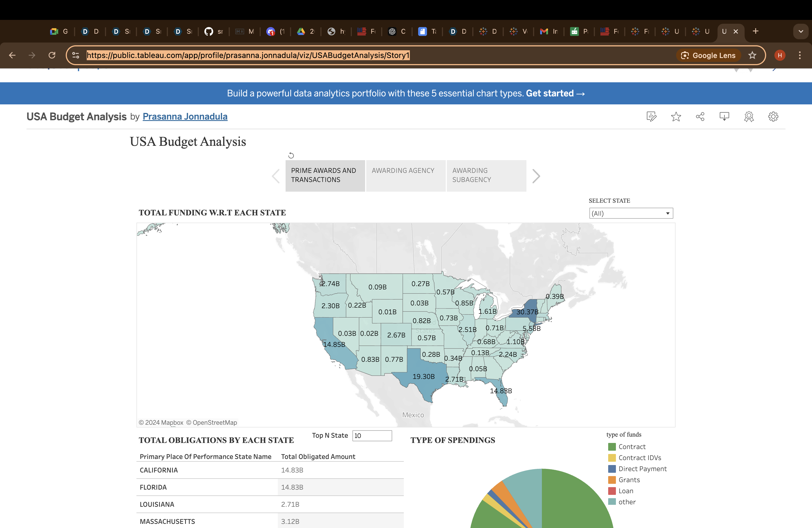This screenshot has height=528, width=812.
Task: Open the viz settings gear icon
Action: 773,117
